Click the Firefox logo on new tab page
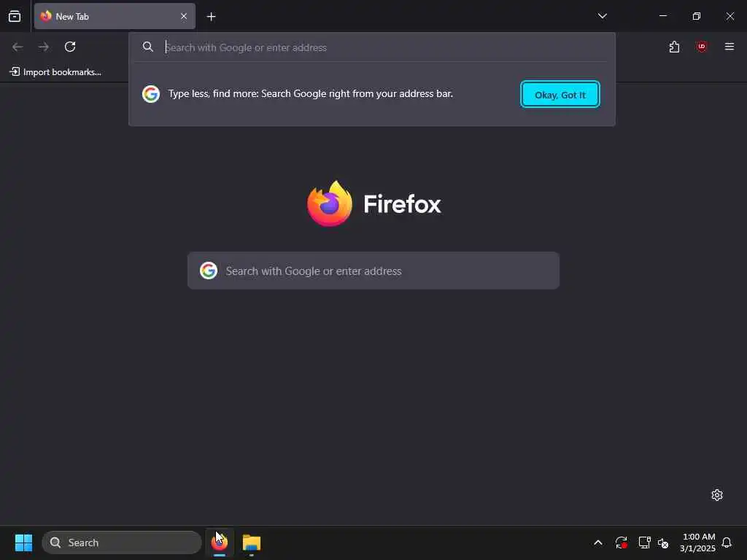The width and height of the screenshot is (747, 560). (x=330, y=204)
